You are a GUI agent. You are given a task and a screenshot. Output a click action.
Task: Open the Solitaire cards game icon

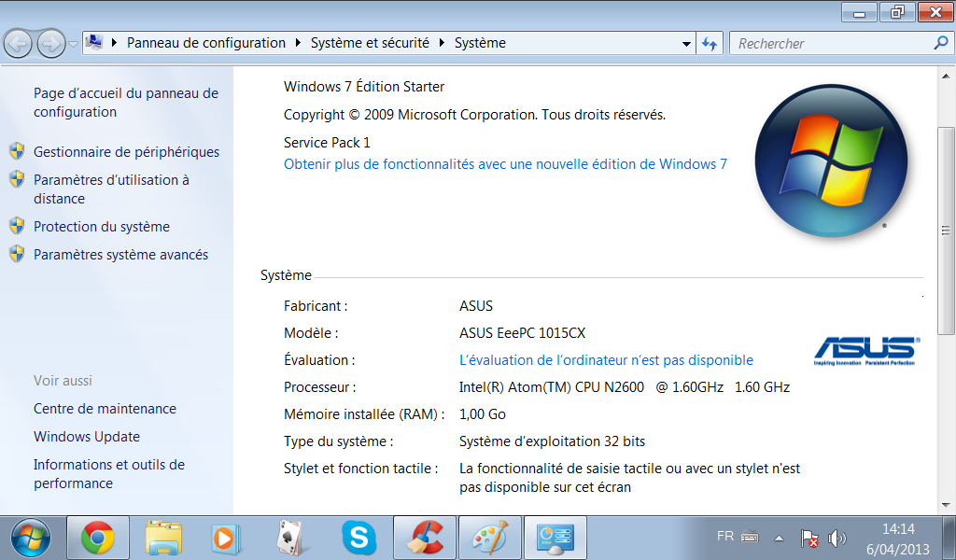click(x=289, y=538)
